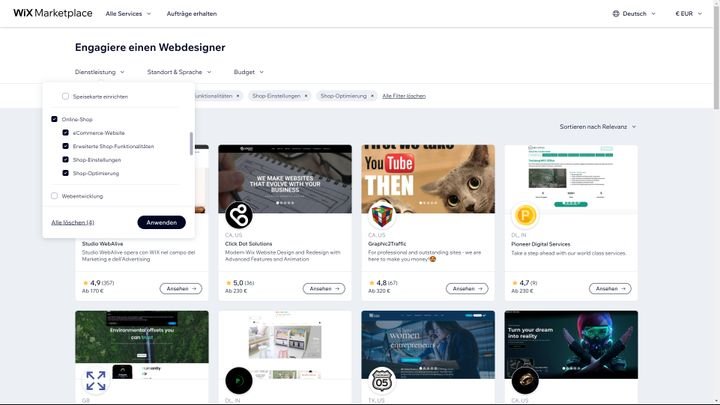
Task: Open Click Dot Solutions preview image
Action: [x=285, y=179]
